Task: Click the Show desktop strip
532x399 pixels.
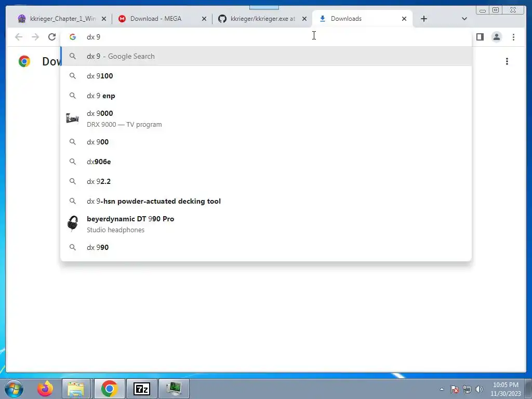Action: pos(528,389)
